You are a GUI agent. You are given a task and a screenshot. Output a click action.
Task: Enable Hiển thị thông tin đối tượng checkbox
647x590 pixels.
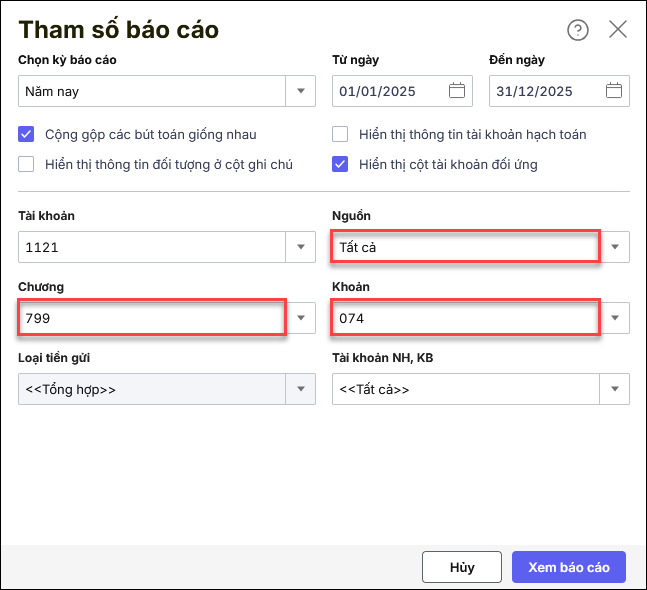pyautogui.click(x=27, y=164)
